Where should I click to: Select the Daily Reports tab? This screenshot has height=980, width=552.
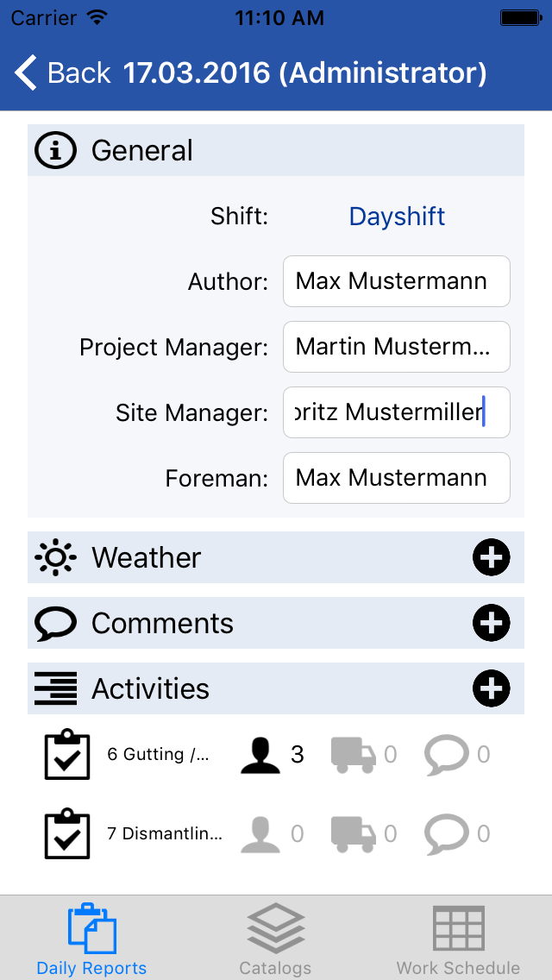click(92, 939)
